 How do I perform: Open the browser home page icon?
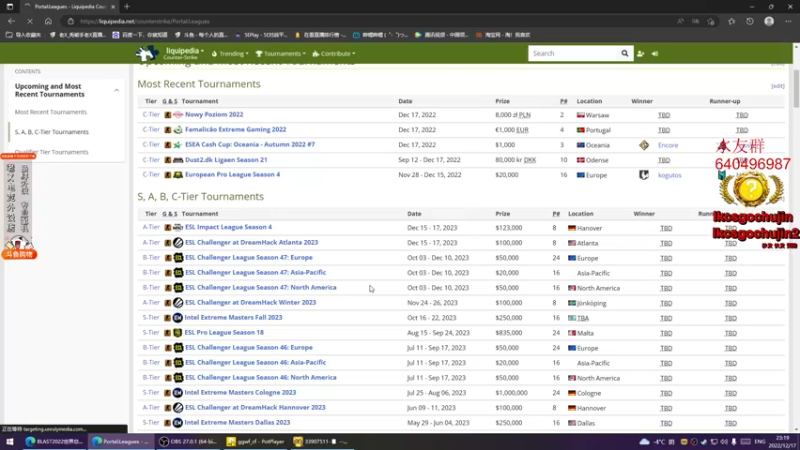click(48, 21)
